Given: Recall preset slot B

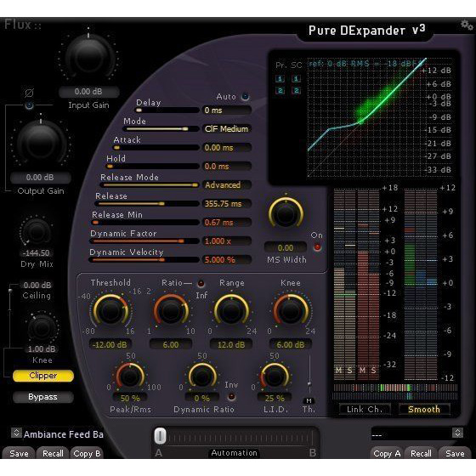Looking at the screenshot, I should (x=421, y=454).
